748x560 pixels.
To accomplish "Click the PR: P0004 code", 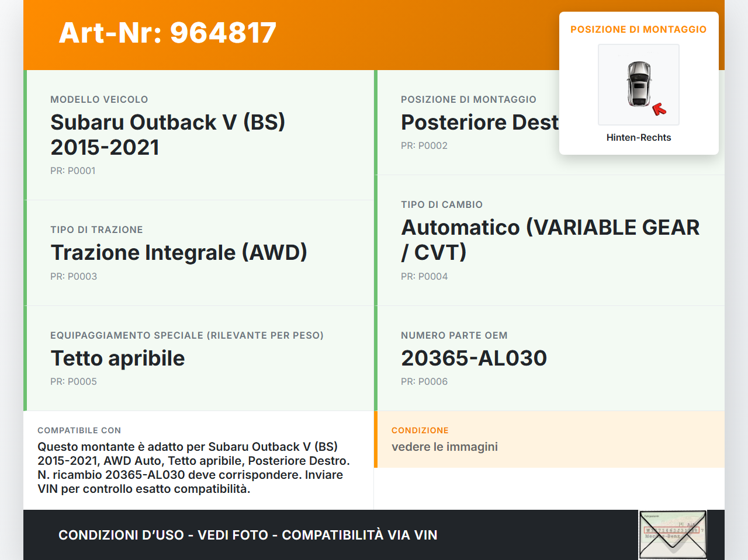I will pos(424,277).
